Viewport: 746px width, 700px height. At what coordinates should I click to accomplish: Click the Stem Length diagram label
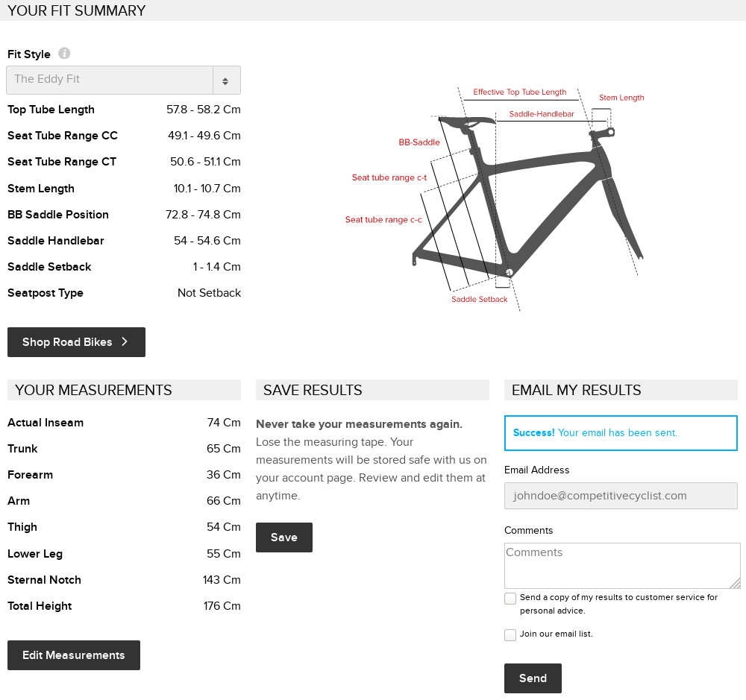(621, 98)
